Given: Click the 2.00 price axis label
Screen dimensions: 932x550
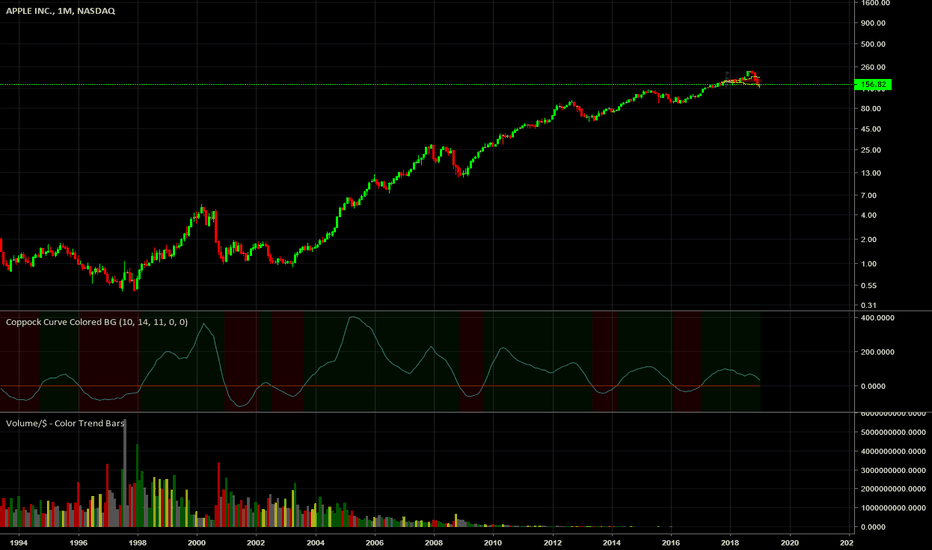Looking at the screenshot, I should click(x=868, y=240).
